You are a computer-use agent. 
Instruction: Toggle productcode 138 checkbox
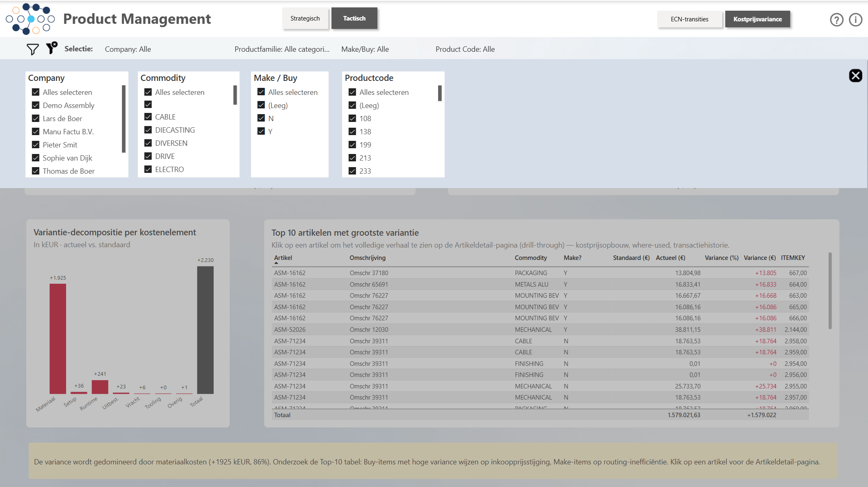coord(352,132)
